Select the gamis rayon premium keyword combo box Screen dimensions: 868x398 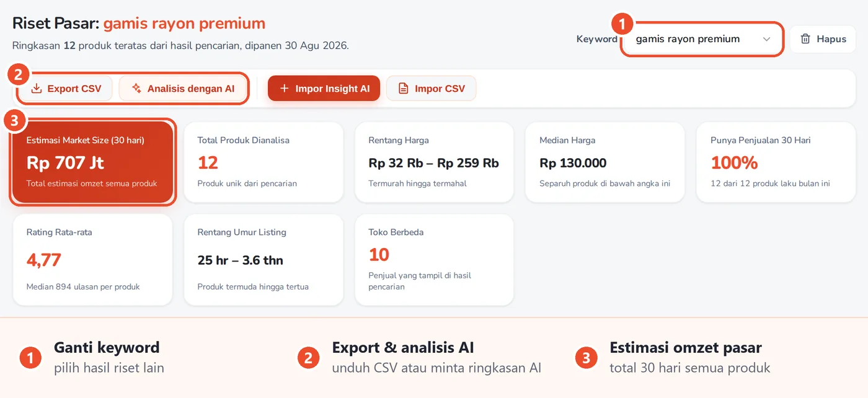click(702, 39)
